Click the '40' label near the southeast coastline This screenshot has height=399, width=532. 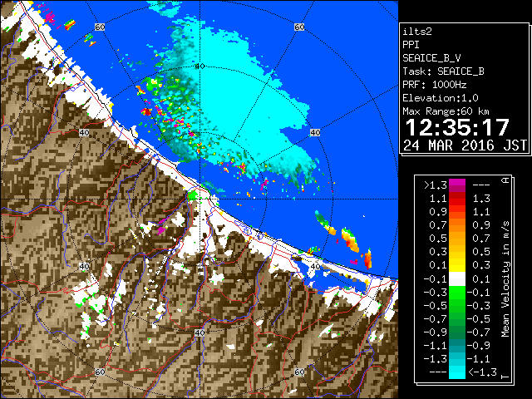click(x=315, y=266)
